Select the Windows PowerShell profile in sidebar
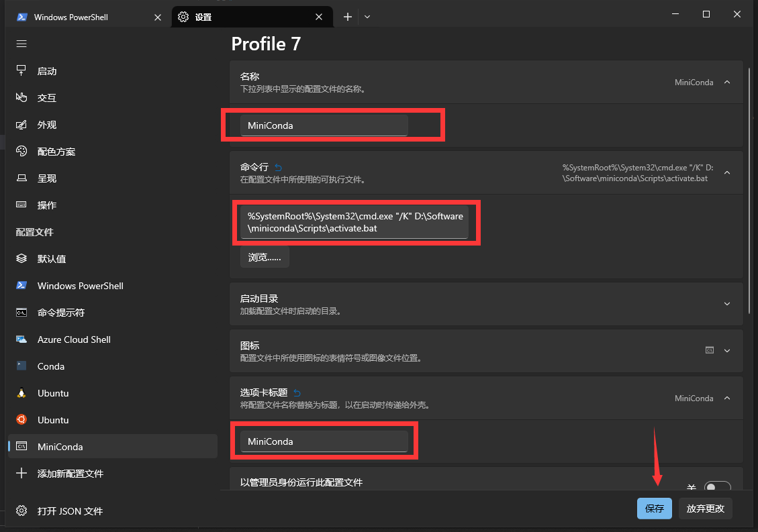 (x=113, y=286)
